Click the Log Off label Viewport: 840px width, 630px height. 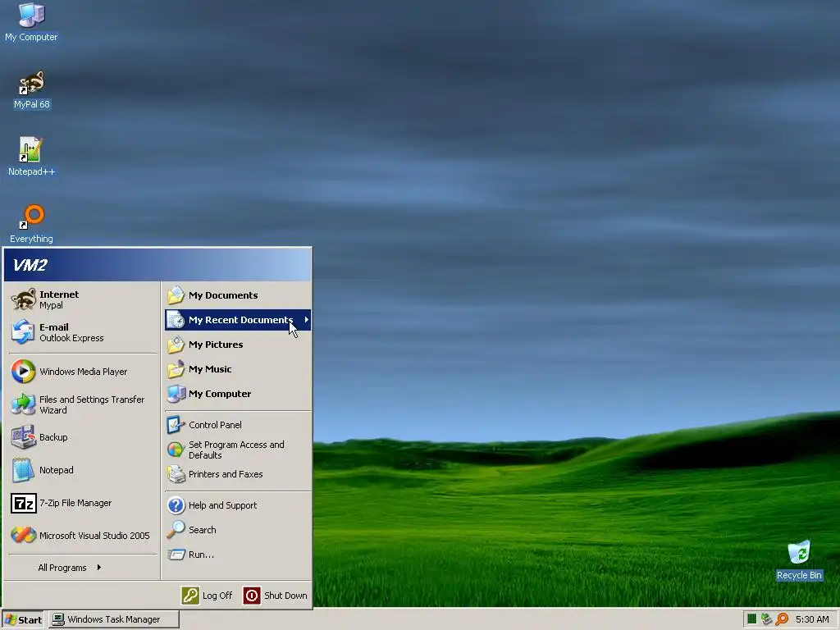(217, 596)
